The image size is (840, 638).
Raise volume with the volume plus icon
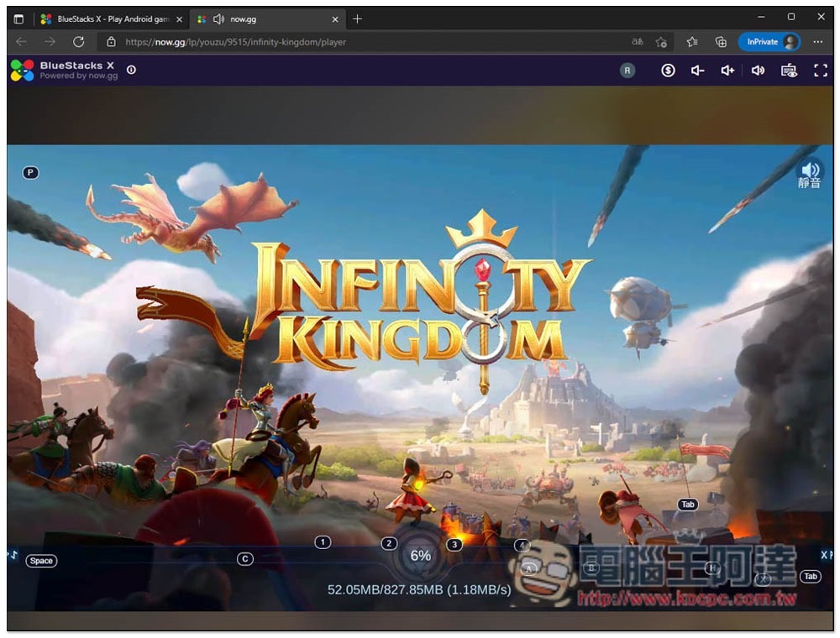pos(727,71)
